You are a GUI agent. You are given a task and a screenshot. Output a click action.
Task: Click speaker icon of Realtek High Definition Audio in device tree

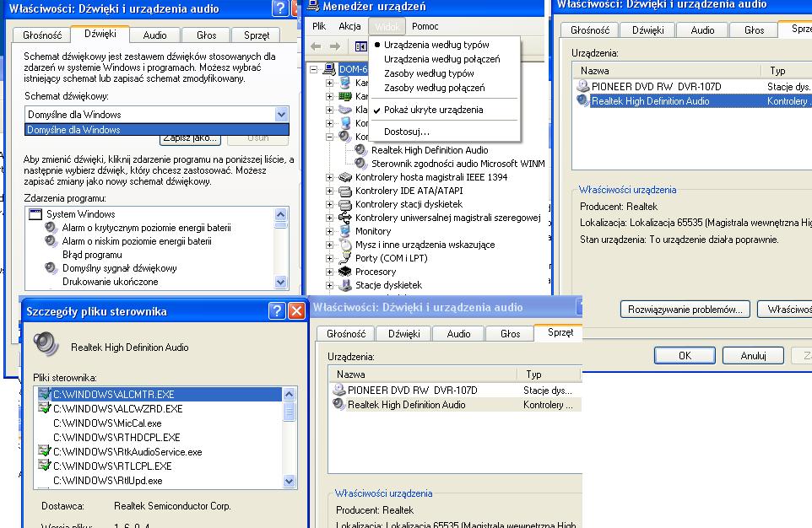coord(361,149)
